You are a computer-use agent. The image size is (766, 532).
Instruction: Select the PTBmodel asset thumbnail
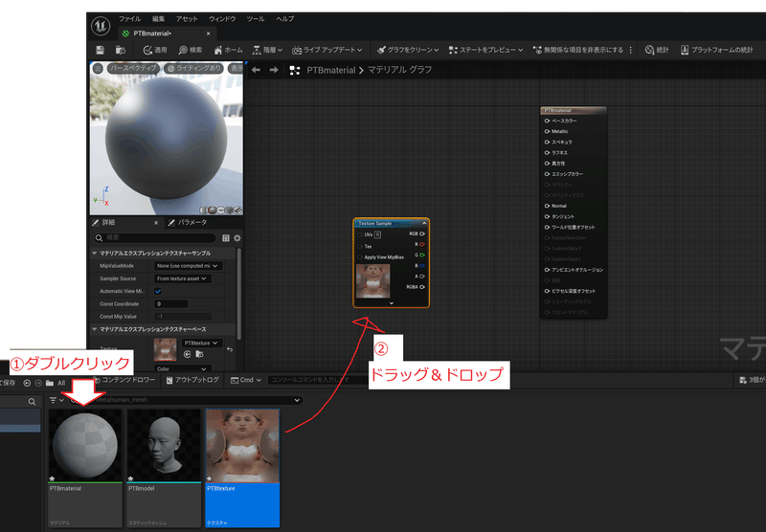(164, 447)
